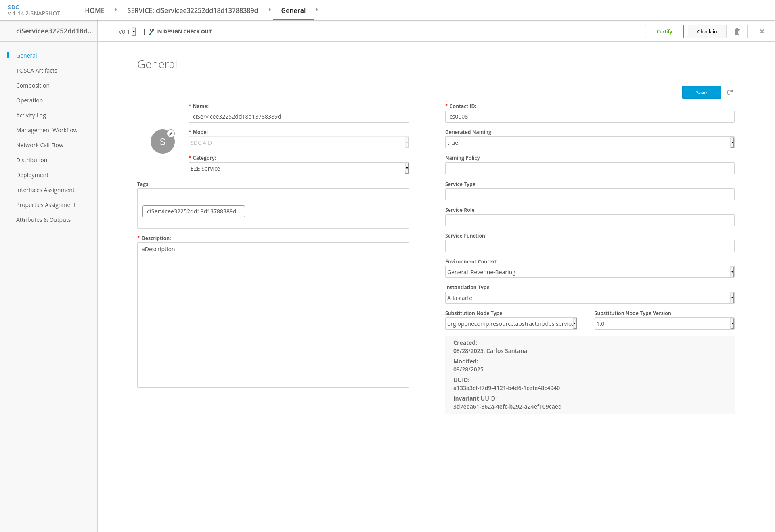The image size is (775, 532).
Task: Open Instantiation Type A-la-carte dropdown
Action: coord(590,298)
